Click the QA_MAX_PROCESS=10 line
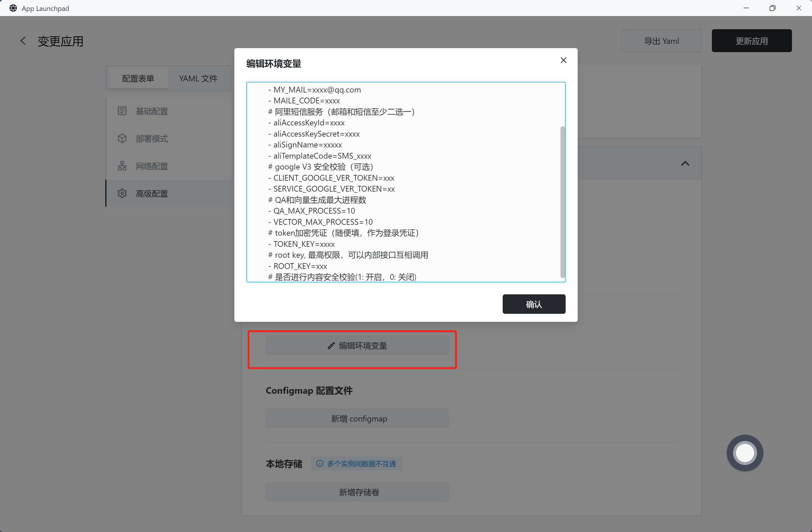Image resolution: width=812 pixels, height=532 pixels. pos(311,211)
